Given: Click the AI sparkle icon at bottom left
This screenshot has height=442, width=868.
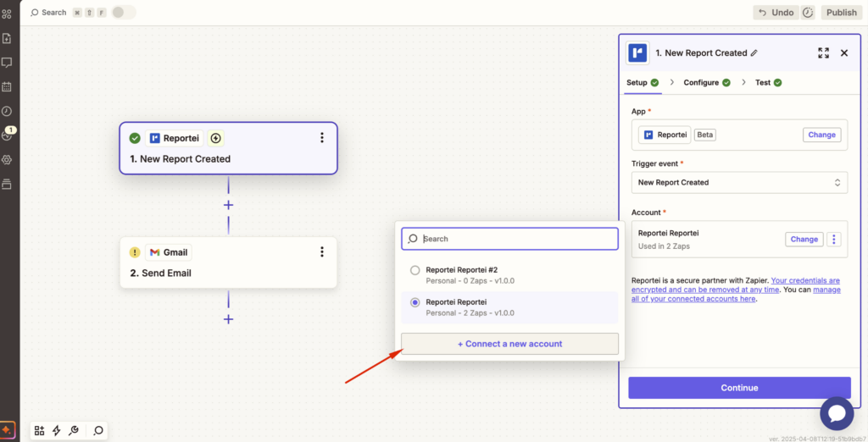Looking at the screenshot, I should coord(7,430).
